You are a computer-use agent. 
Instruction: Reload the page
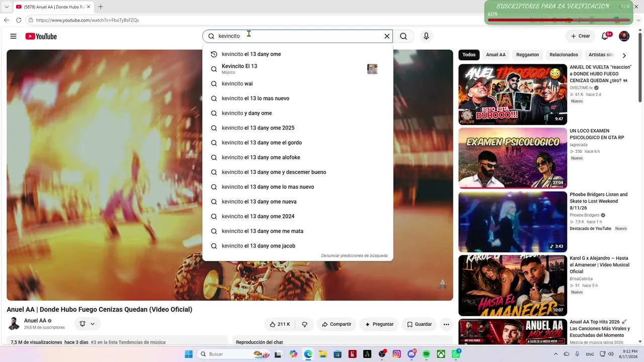(19, 20)
